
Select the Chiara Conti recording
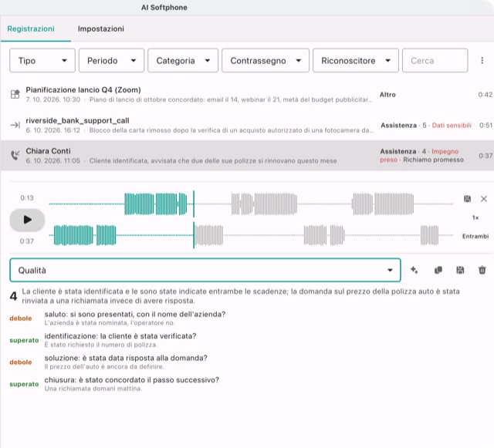pyautogui.click(x=247, y=156)
